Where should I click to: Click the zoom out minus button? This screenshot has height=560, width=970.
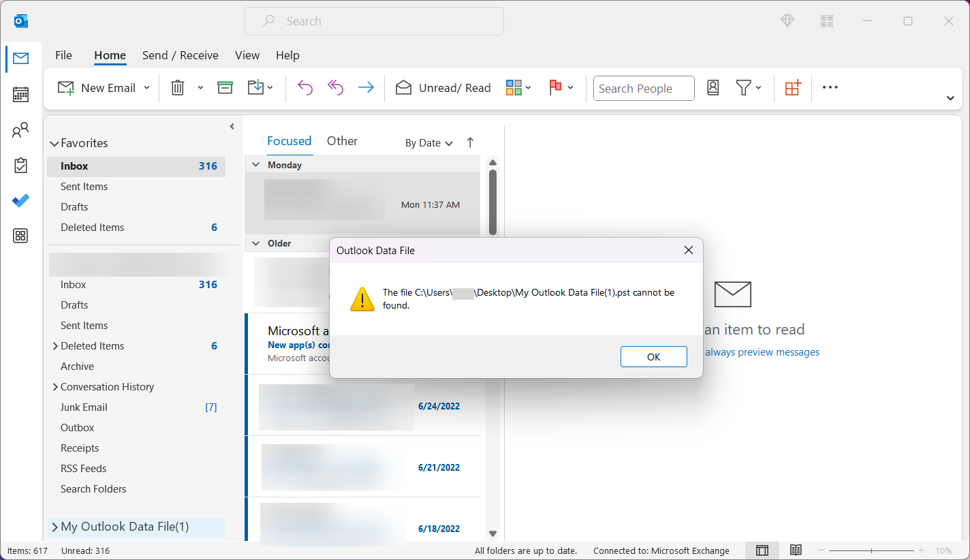[x=822, y=550]
